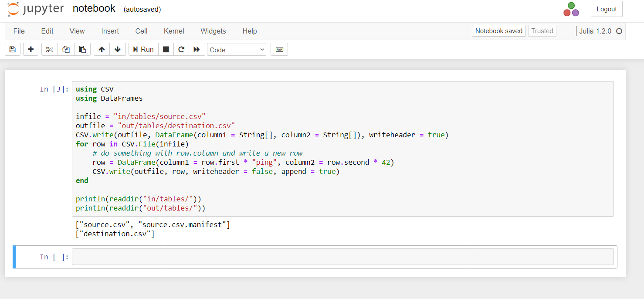Click into the empty code cell

[x=342, y=257]
